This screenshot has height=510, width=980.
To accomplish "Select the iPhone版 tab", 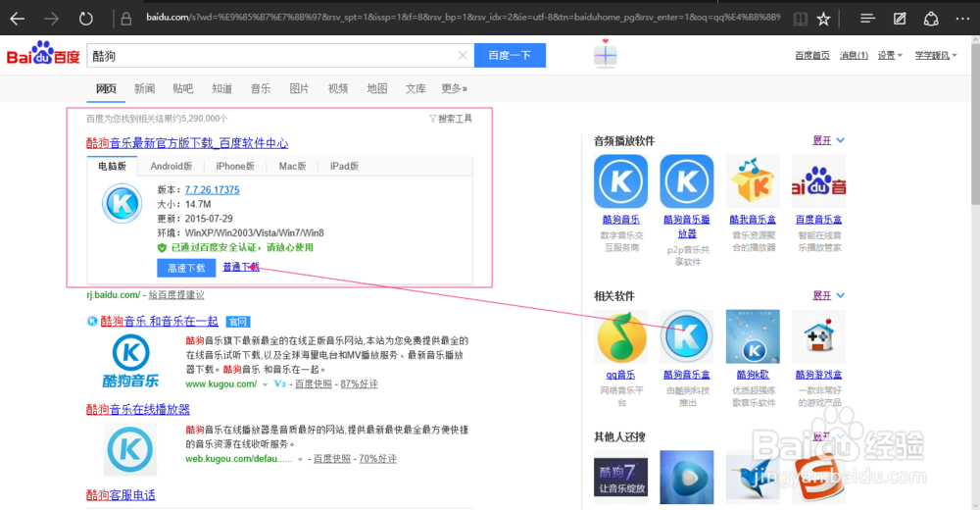I will (x=235, y=166).
